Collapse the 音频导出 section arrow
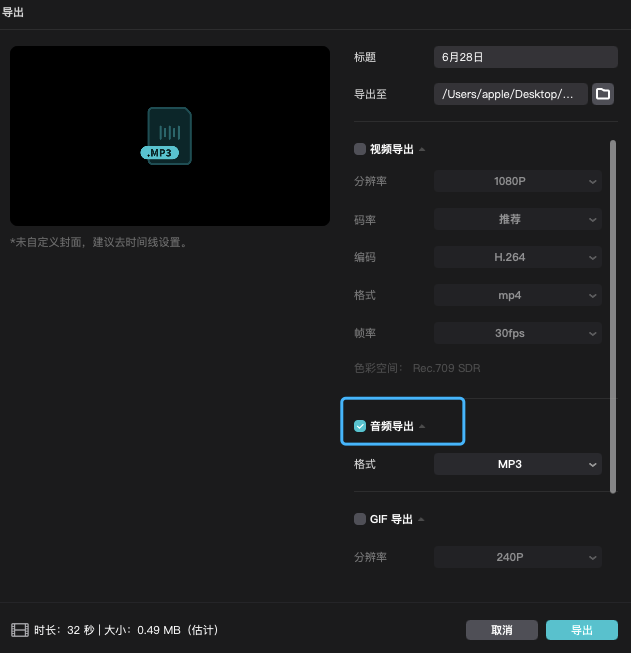This screenshot has width=631, height=653. pos(422,426)
